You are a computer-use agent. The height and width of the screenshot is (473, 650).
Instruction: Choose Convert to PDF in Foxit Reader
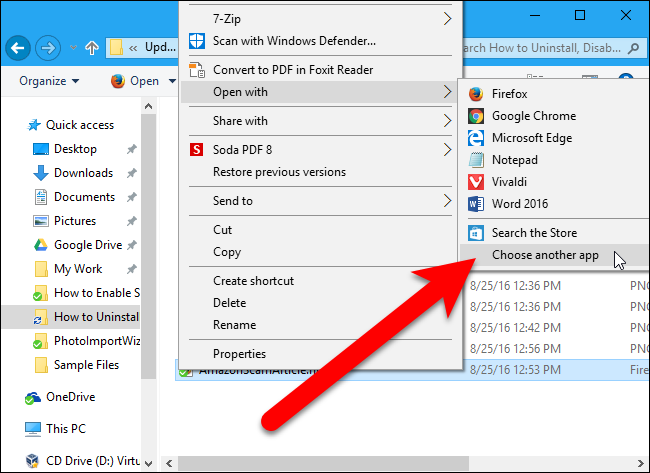point(320,70)
